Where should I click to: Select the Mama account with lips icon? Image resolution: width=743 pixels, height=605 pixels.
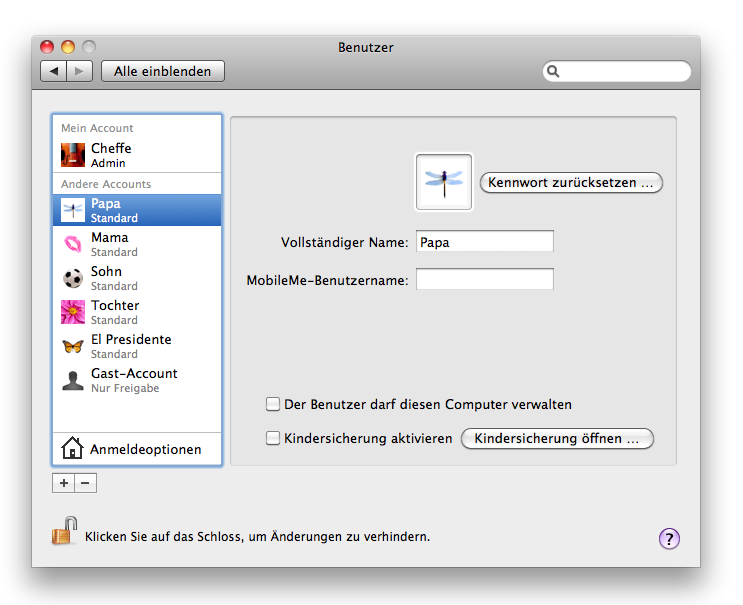coord(73,244)
